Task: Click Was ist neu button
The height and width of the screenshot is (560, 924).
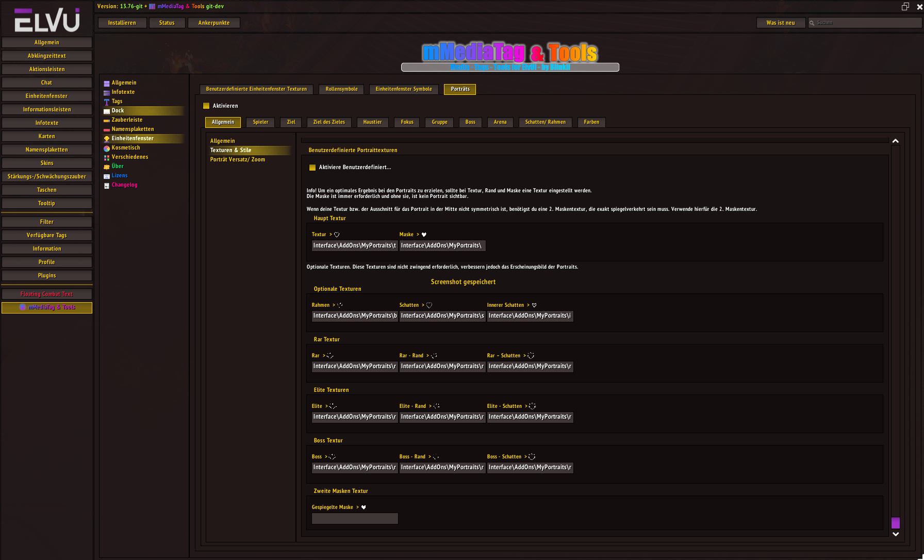Action: 781,23
